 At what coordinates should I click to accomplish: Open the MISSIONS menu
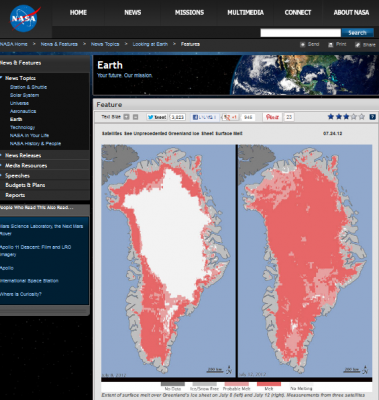(189, 13)
